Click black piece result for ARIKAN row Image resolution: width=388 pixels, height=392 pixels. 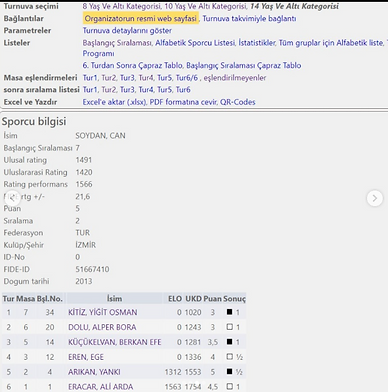(229, 372)
